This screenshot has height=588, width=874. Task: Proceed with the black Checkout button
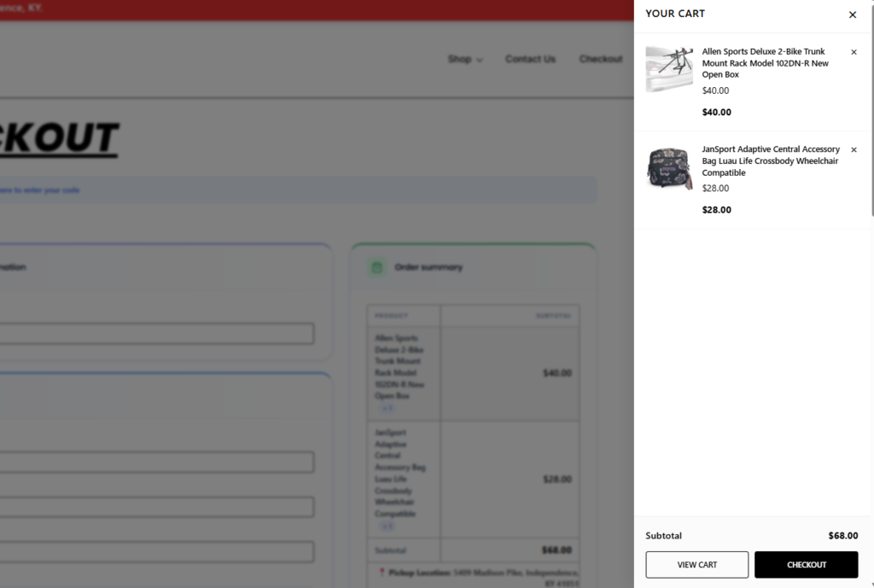806,565
